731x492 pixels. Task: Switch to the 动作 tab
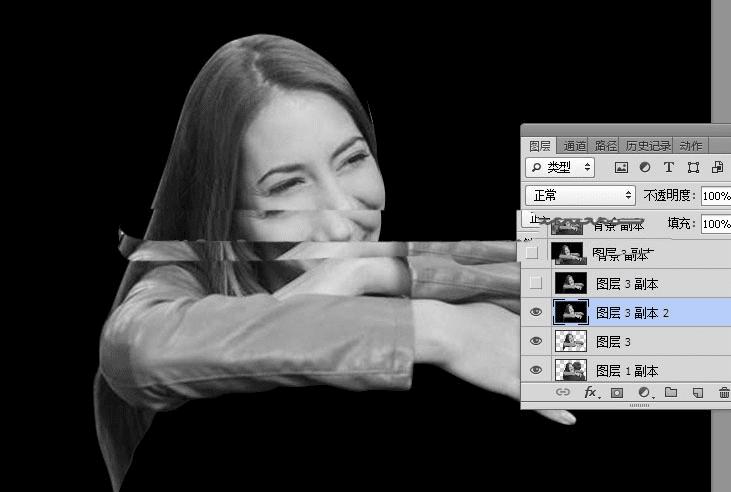tap(690, 146)
